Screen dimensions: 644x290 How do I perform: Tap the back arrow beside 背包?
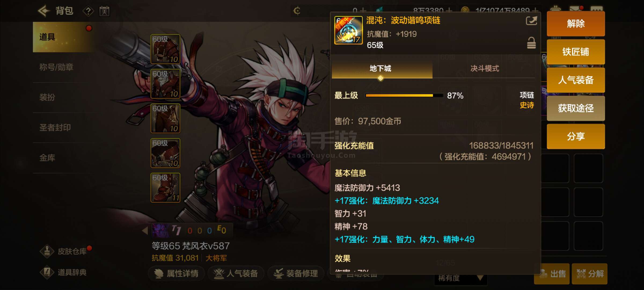[44, 11]
